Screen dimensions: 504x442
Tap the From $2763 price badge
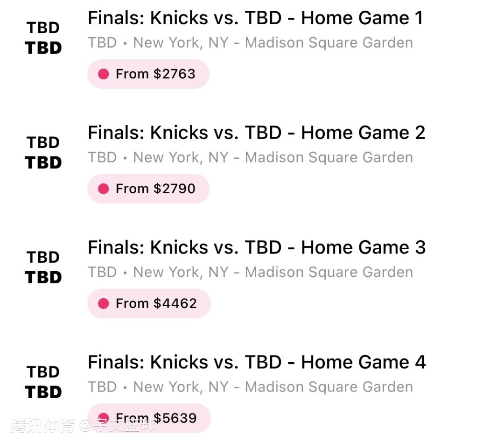(148, 74)
